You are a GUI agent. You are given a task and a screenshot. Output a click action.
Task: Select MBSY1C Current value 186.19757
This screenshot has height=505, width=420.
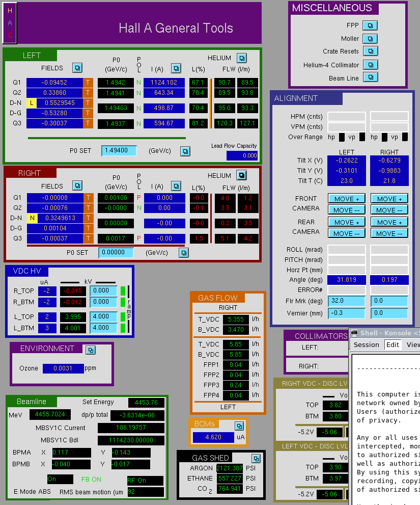(x=131, y=428)
